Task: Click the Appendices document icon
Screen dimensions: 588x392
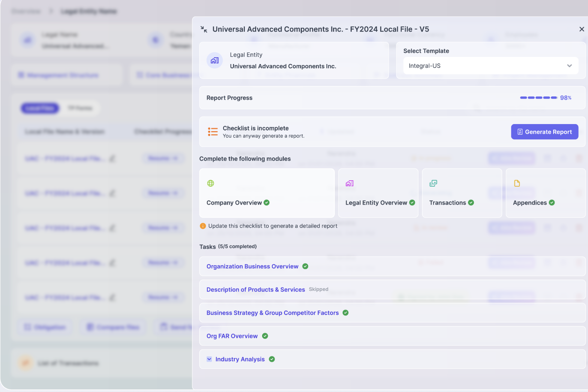Action: click(517, 183)
